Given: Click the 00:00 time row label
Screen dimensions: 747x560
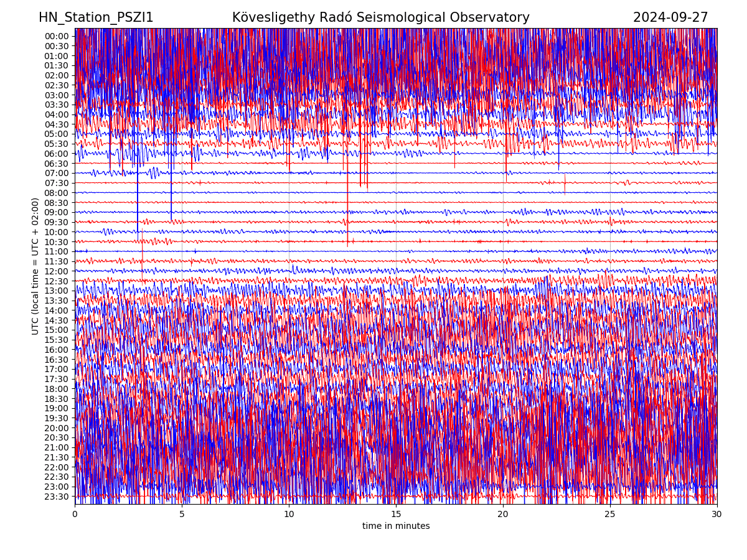Looking at the screenshot, I should coord(57,36).
